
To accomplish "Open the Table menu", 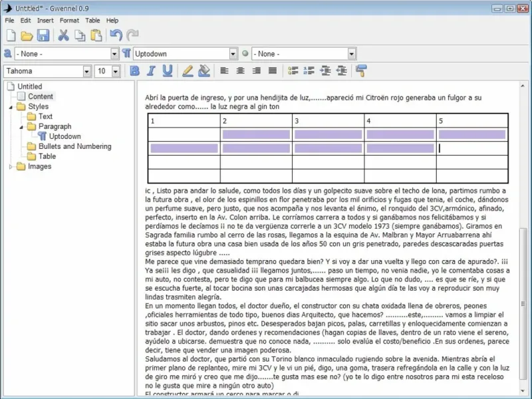I will coord(92,21).
